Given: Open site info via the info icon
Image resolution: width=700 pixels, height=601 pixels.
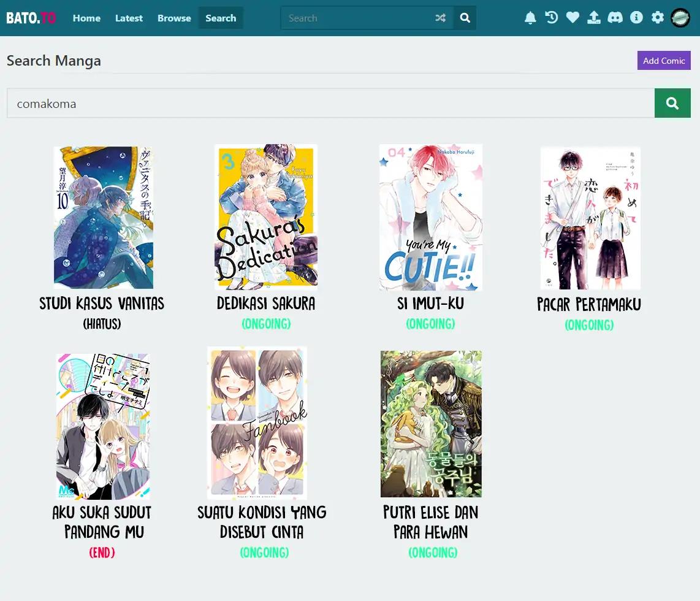Looking at the screenshot, I should [x=636, y=17].
